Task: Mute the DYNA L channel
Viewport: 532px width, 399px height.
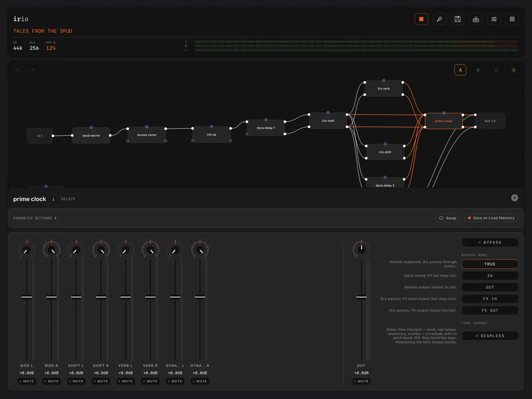Action: pyautogui.click(x=175, y=381)
